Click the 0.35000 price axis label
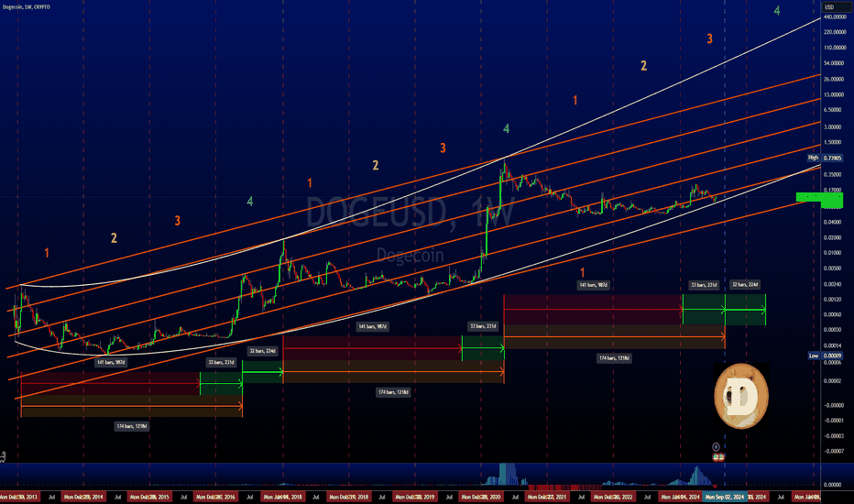This screenshot has width=854, height=504. pyautogui.click(x=833, y=174)
